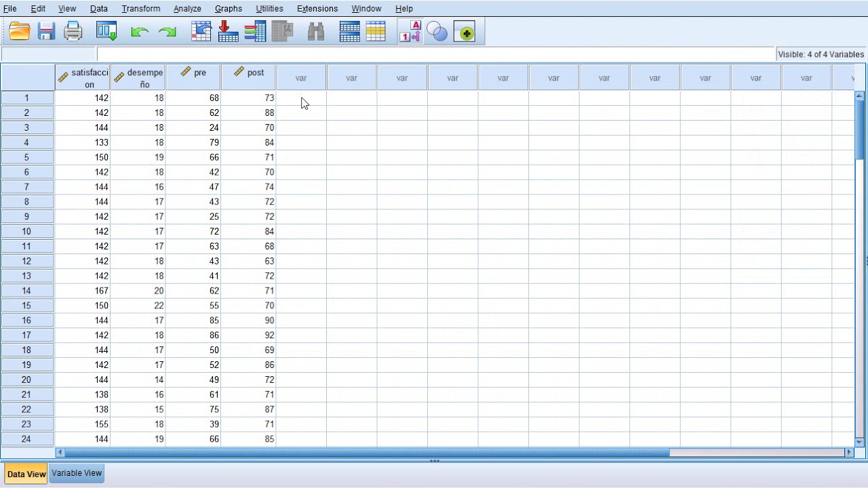Screen dimensions: 868x488
Task: Open the File menu
Action: 10,9
